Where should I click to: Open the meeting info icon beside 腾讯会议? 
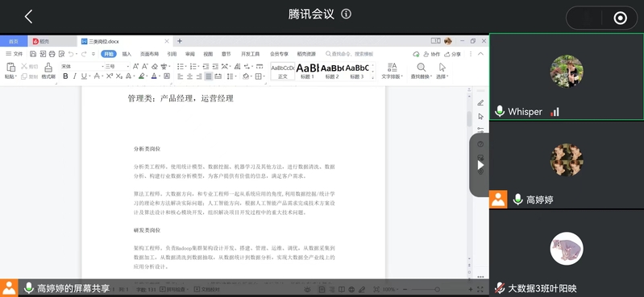[347, 14]
